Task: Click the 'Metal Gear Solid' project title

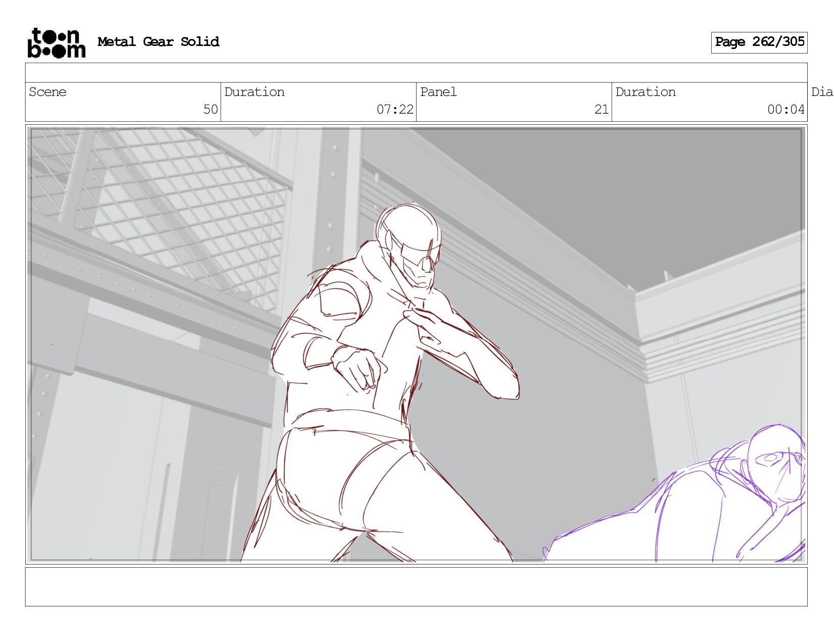Action: [x=158, y=41]
